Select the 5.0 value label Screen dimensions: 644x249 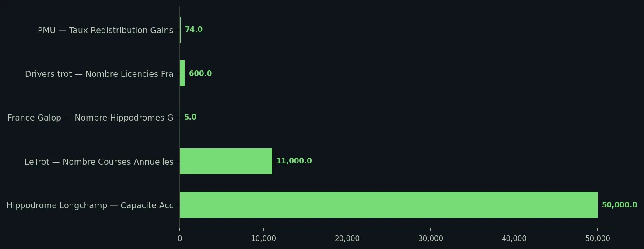[190, 118]
